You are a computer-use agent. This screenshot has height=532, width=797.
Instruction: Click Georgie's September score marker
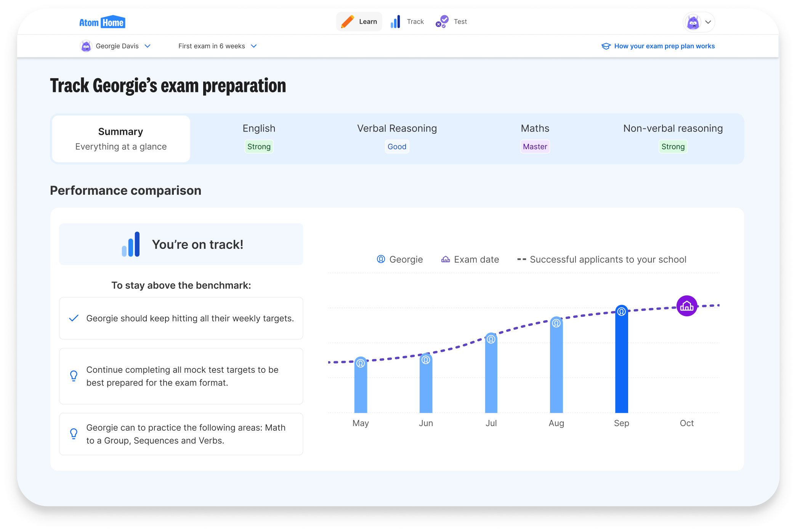click(x=621, y=311)
